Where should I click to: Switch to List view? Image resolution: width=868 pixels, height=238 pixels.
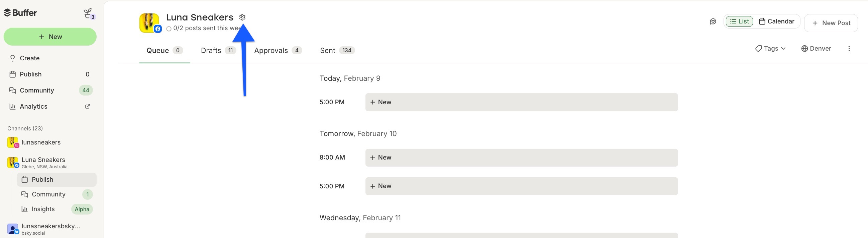pyautogui.click(x=739, y=21)
